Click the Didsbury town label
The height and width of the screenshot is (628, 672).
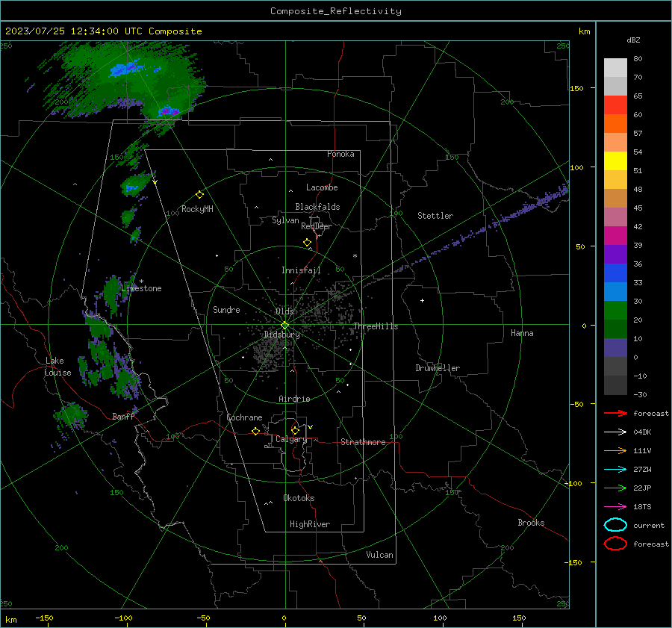tap(281, 335)
